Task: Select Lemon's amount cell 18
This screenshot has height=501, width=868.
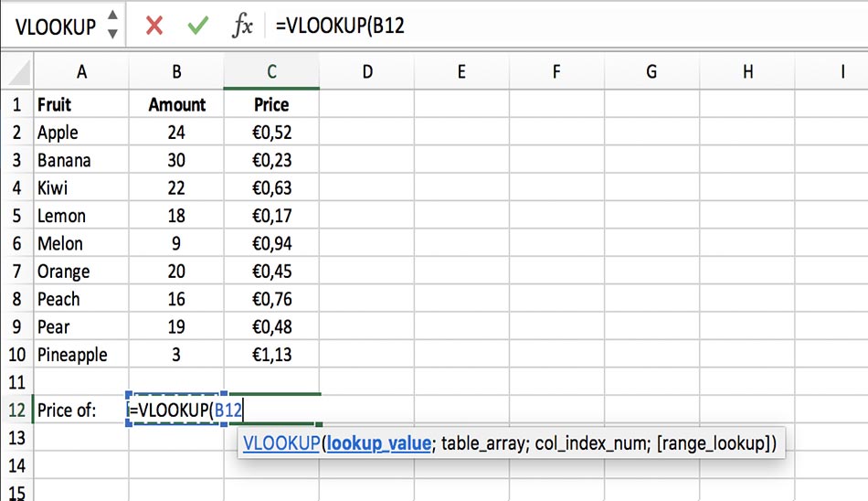Action: click(x=176, y=215)
